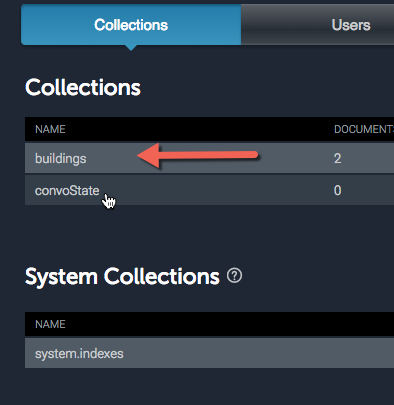Open the buildings collection
The height and width of the screenshot is (405, 394).
coord(61,159)
